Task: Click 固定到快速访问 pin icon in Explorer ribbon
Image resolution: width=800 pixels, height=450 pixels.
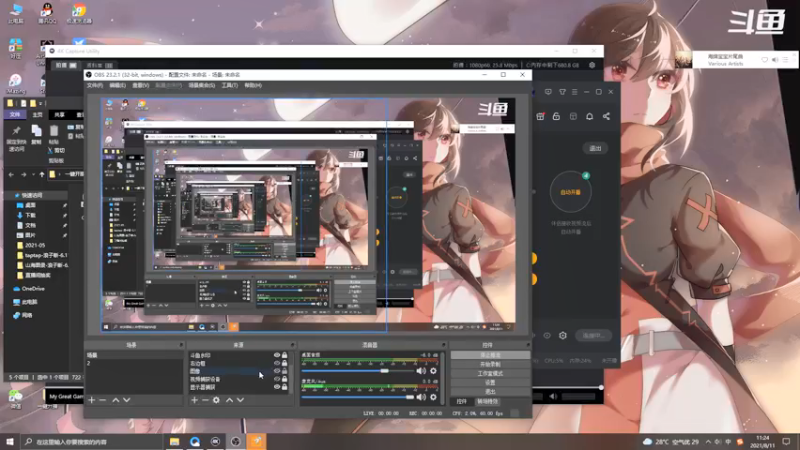Action: (x=16, y=131)
